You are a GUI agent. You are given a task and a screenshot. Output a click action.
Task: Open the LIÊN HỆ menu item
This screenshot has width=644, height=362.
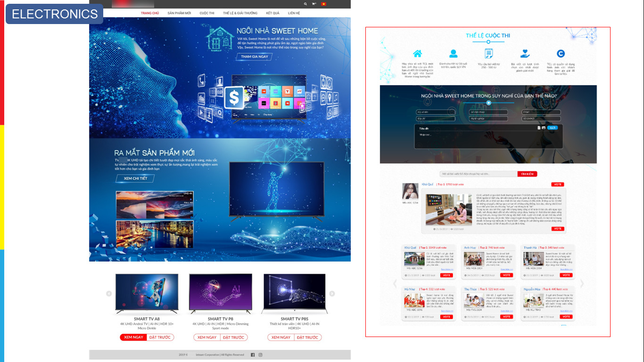294,13
